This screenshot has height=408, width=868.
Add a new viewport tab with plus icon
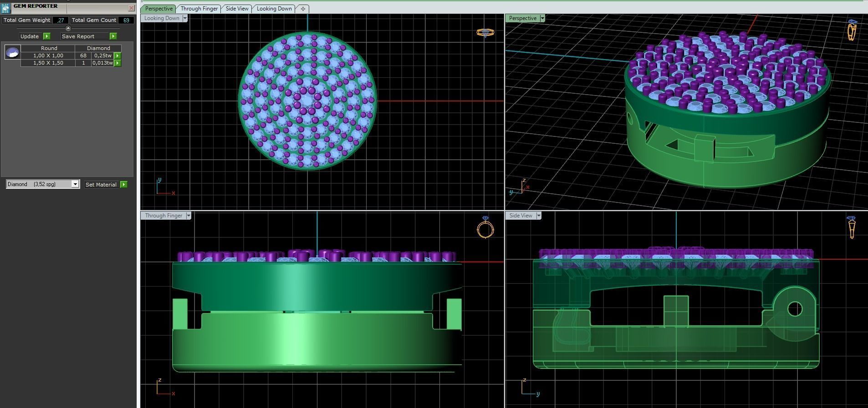coord(303,9)
